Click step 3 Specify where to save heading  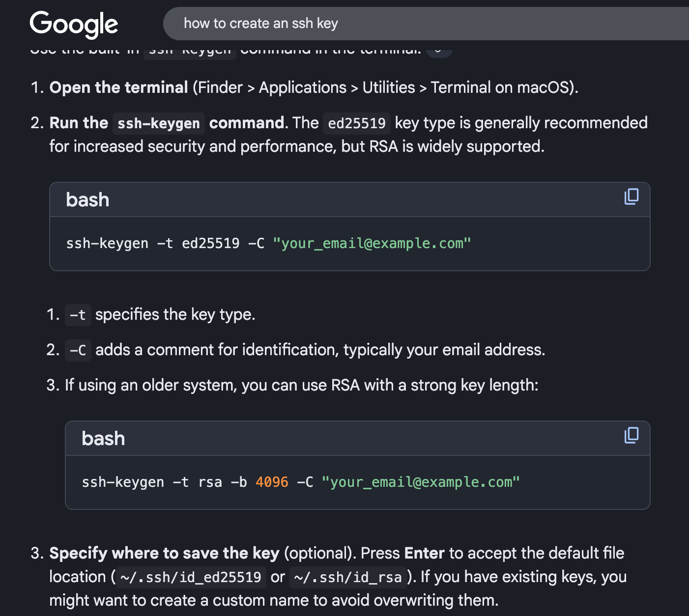[164, 553]
